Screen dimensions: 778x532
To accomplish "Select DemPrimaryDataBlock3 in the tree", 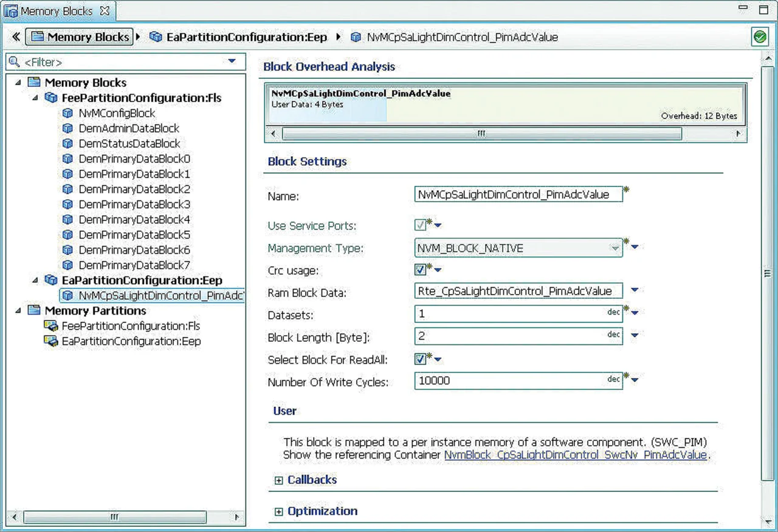I will click(x=134, y=204).
